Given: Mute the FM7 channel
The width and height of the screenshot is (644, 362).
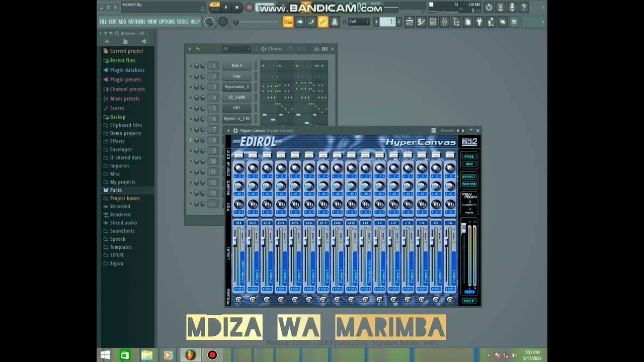Looking at the screenshot, I should tap(191, 108).
